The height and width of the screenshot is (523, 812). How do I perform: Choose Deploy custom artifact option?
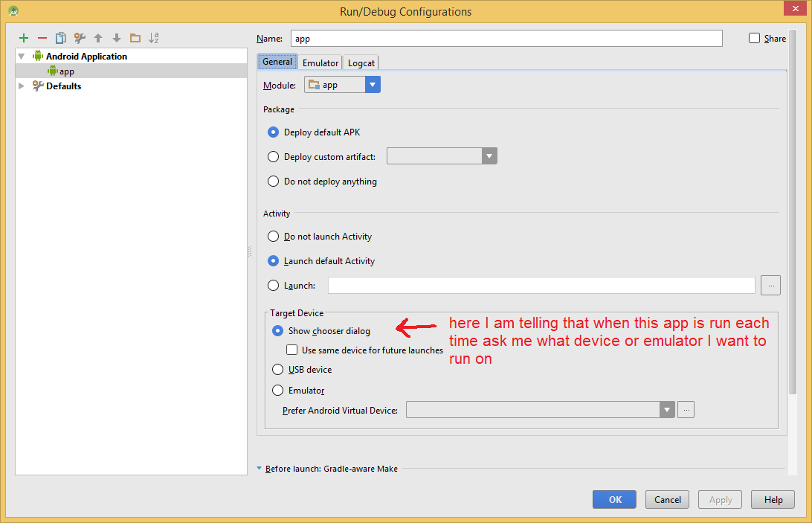pyautogui.click(x=273, y=157)
